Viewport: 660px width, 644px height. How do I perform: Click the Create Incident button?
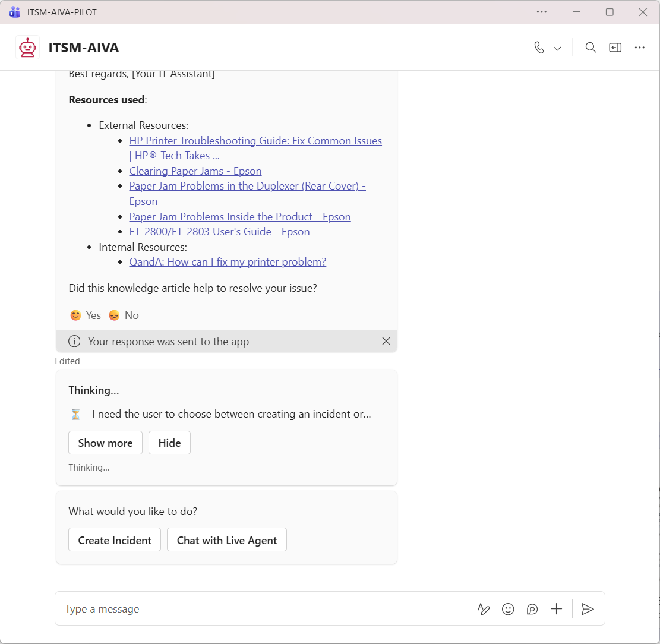115,540
